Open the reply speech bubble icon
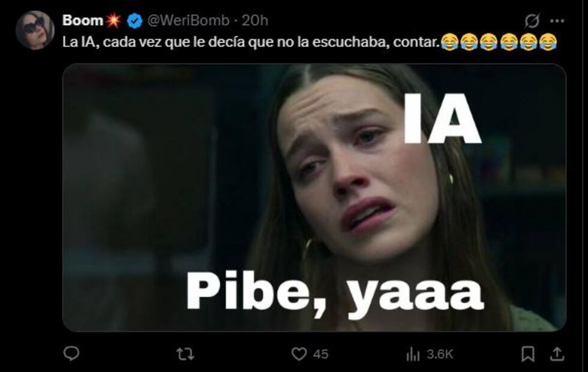 [x=71, y=353]
